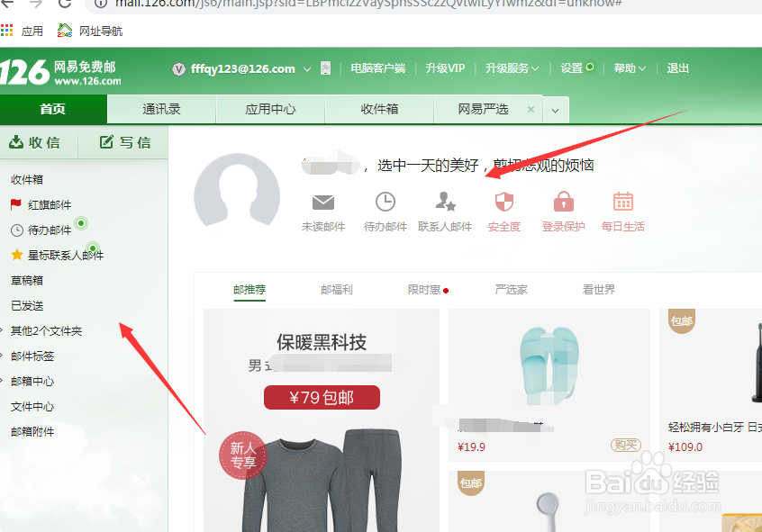Image resolution: width=762 pixels, height=532 pixels.
Task: Click the login protection lock icon
Action: coord(564,201)
